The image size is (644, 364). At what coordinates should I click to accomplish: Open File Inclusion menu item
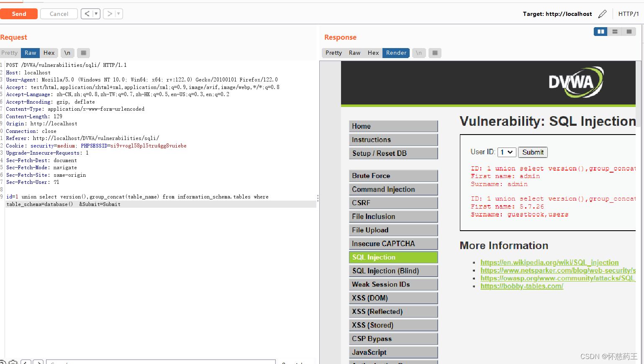(x=393, y=216)
